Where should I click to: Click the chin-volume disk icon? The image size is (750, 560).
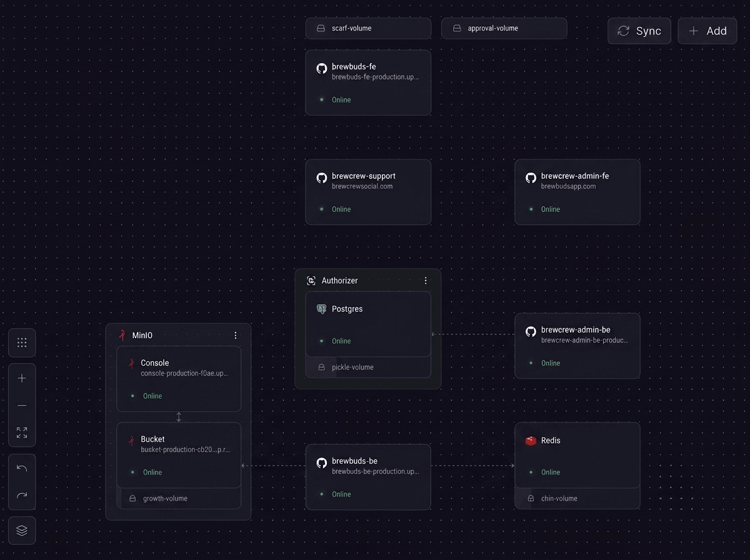[x=531, y=499]
